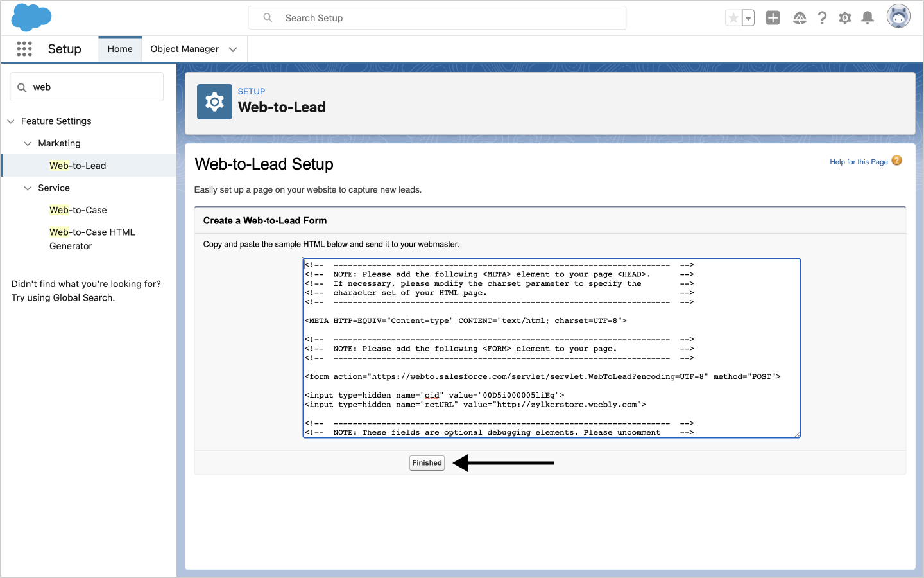Click the 'Marketing' label in sidebar

pyautogui.click(x=59, y=143)
